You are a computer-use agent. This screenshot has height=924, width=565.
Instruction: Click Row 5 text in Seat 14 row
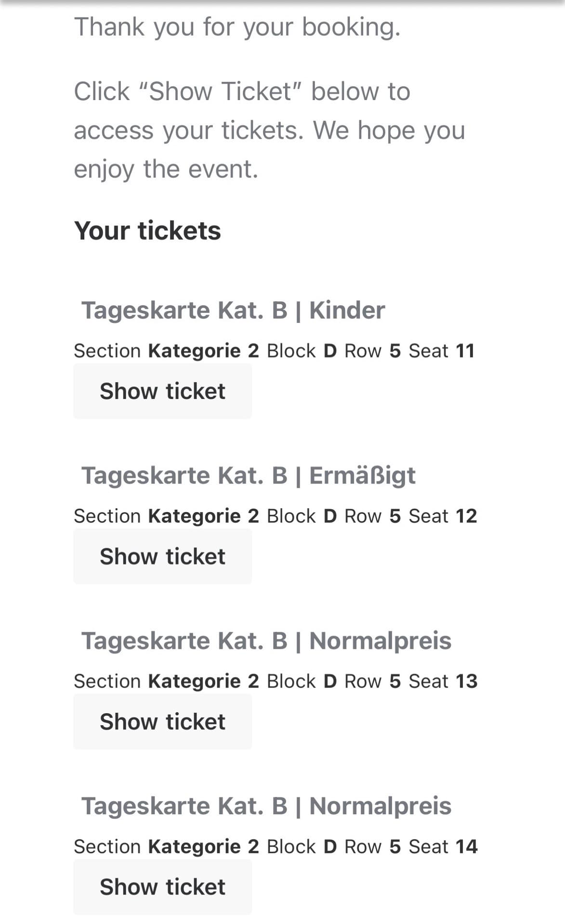coord(372,846)
